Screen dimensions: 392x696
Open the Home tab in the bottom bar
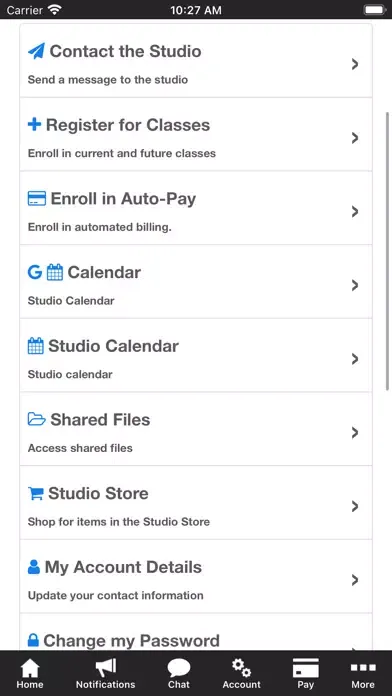point(30,673)
